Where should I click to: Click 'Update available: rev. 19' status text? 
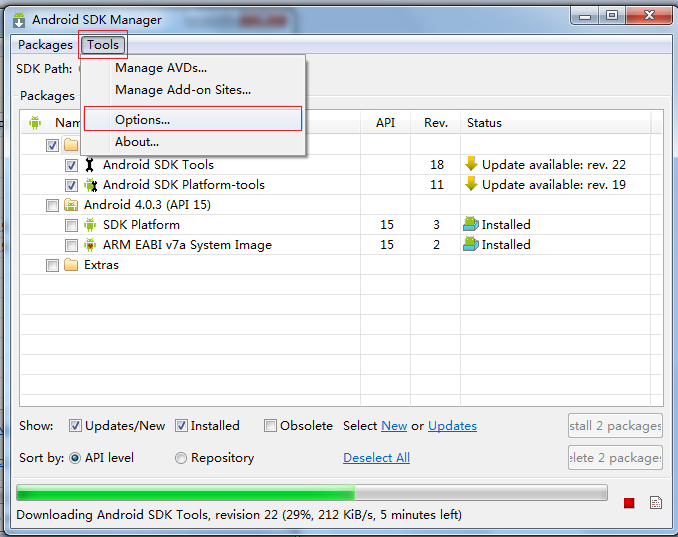click(554, 185)
